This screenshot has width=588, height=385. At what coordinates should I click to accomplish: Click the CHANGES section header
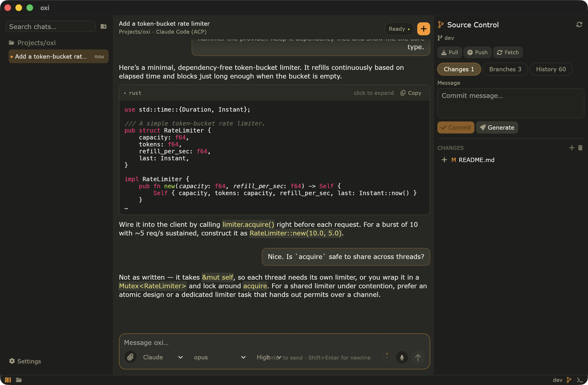click(450, 148)
